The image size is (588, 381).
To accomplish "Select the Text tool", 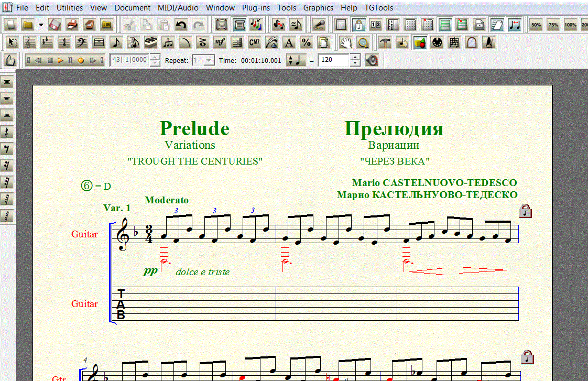I will (289, 42).
